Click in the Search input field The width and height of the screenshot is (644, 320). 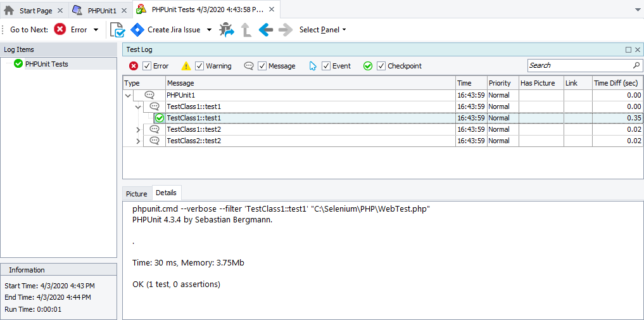point(579,65)
